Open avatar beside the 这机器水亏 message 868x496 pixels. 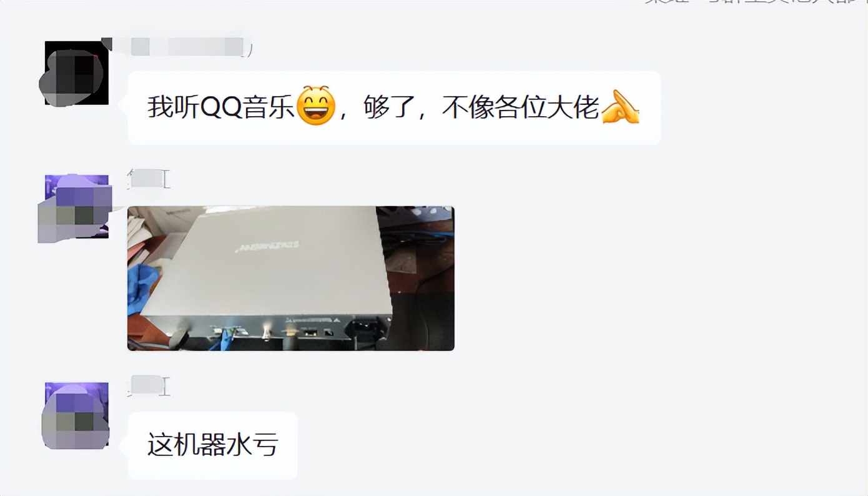[76, 416]
